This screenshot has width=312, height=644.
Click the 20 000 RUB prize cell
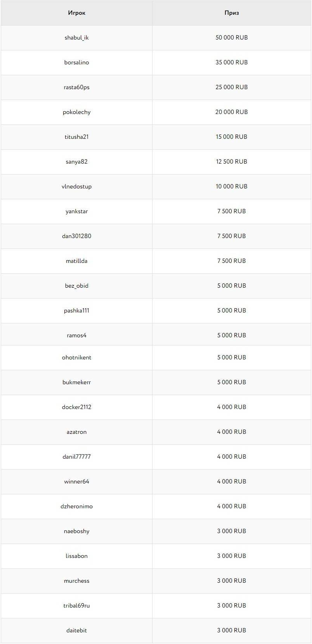(x=231, y=112)
